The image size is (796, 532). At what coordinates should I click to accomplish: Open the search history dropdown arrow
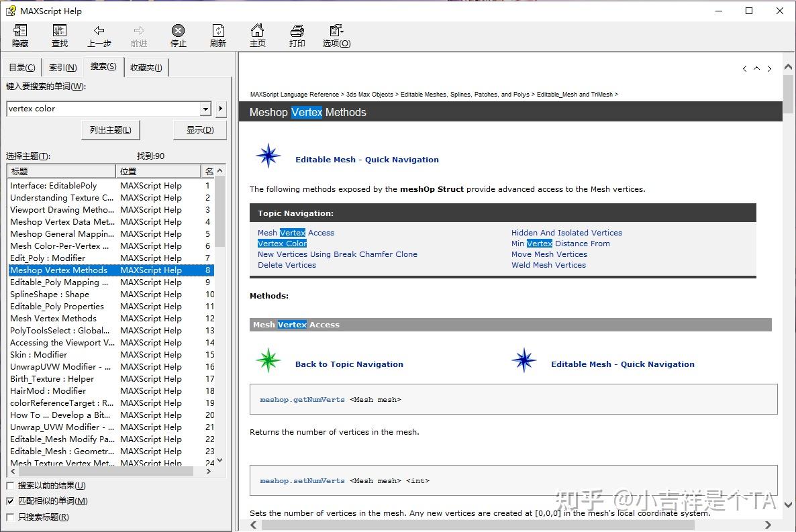[x=207, y=109]
